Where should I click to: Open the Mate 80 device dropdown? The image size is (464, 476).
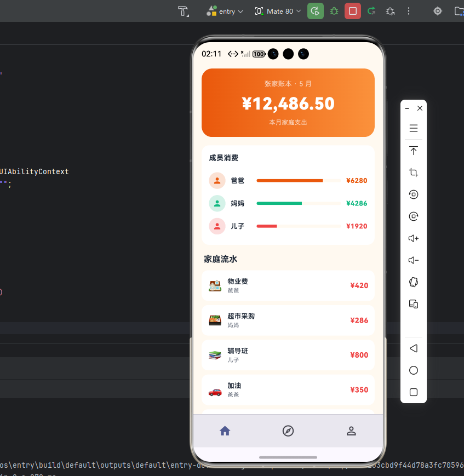click(x=278, y=12)
